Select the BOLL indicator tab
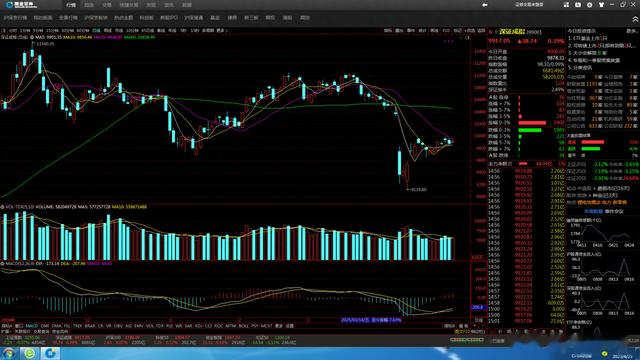640x360 pixels. [x=243, y=326]
